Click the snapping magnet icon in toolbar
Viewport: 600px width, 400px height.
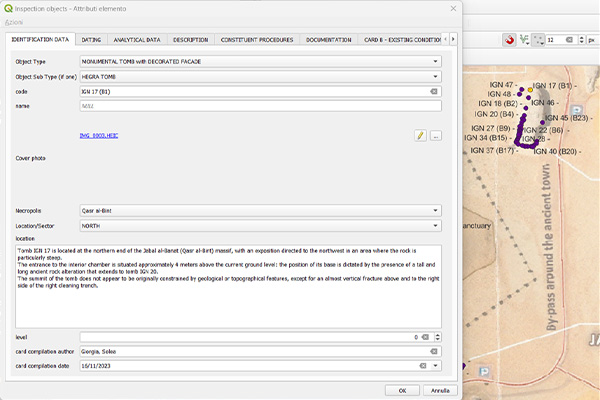(510, 40)
